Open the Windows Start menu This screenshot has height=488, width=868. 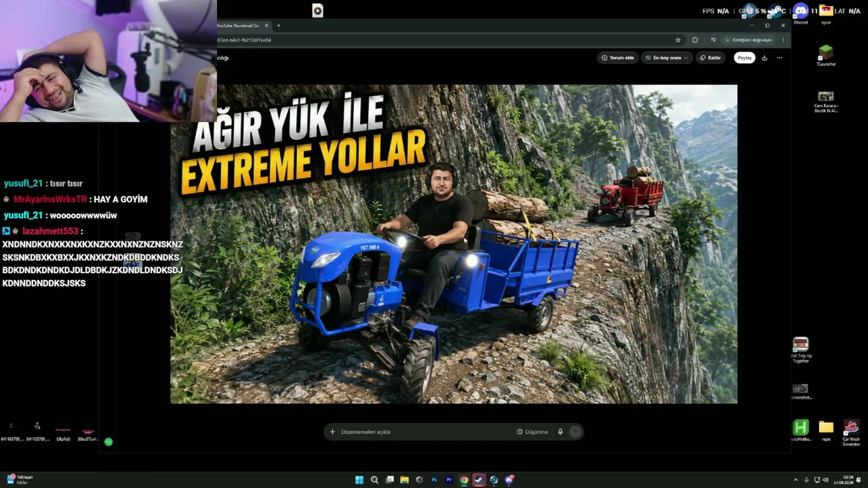click(x=359, y=480)
